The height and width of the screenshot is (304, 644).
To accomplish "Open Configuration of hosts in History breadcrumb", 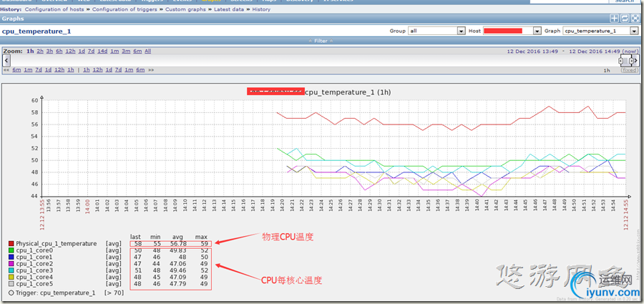I will [x=54, y=9].
